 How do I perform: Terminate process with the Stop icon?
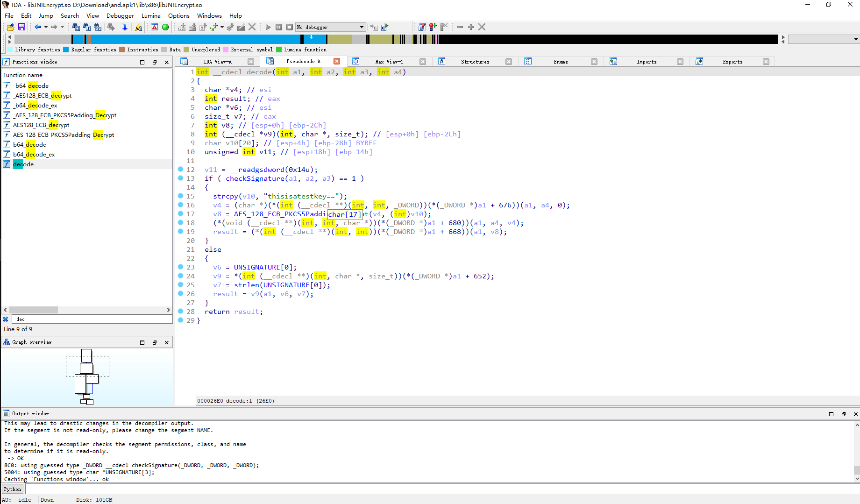point(290,27)
